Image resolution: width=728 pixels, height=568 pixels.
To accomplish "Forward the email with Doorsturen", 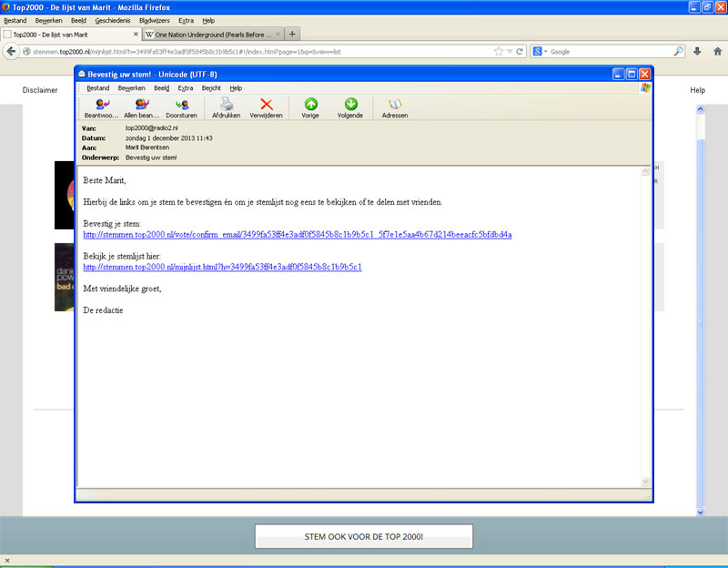I will point(182,106).
